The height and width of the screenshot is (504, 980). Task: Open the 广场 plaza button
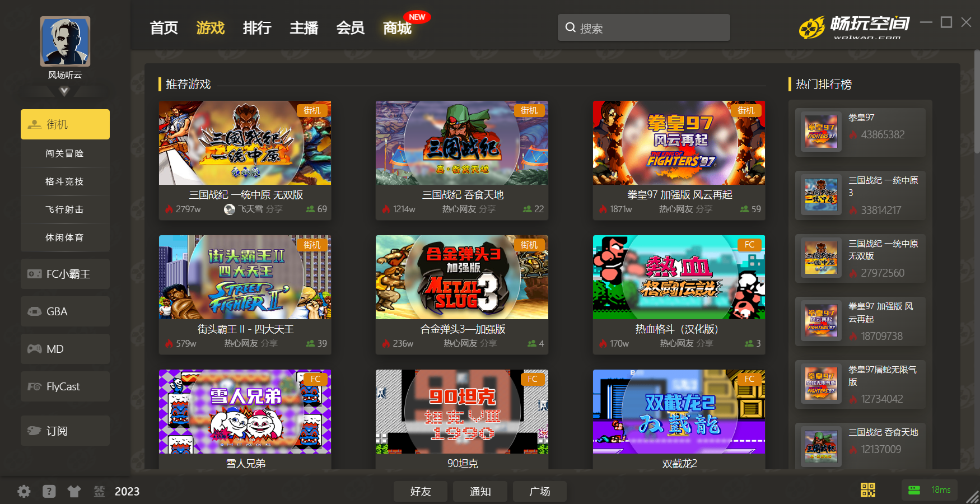click(540, 491)
